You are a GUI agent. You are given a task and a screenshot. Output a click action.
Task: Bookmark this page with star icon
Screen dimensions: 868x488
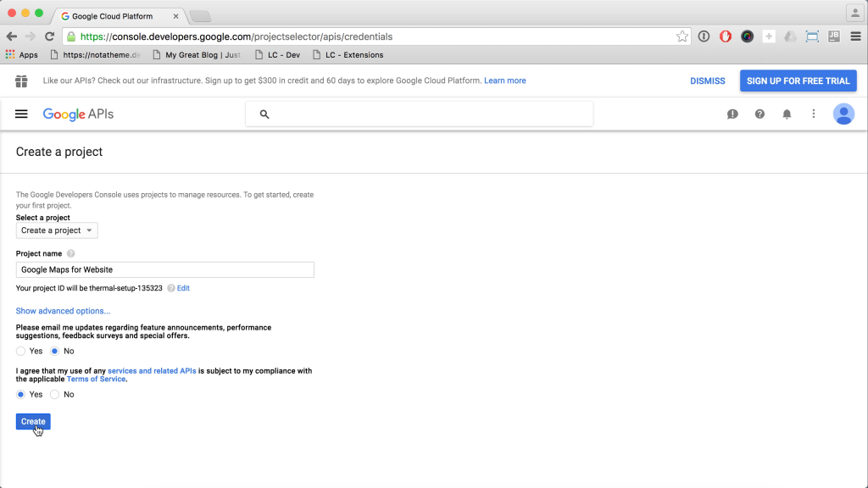[x=682, y=36]
